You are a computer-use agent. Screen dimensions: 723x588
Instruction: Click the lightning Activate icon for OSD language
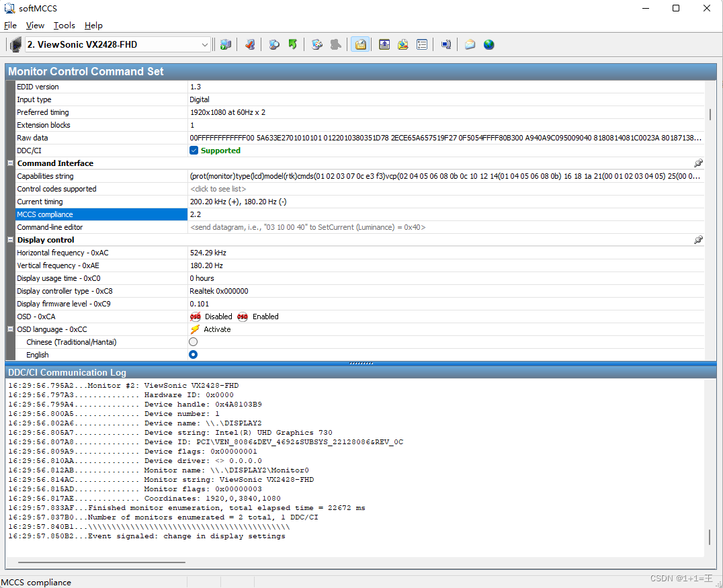click(195, 329)
